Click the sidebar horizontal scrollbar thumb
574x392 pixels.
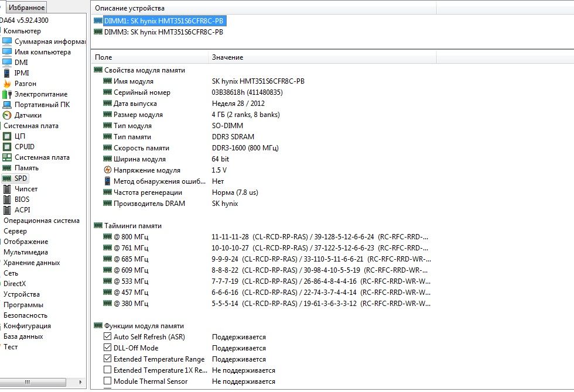[33, 382]
